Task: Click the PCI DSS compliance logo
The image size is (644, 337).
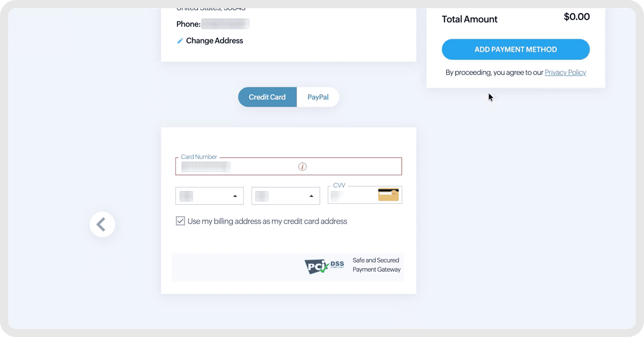Action: coord(324,266)
